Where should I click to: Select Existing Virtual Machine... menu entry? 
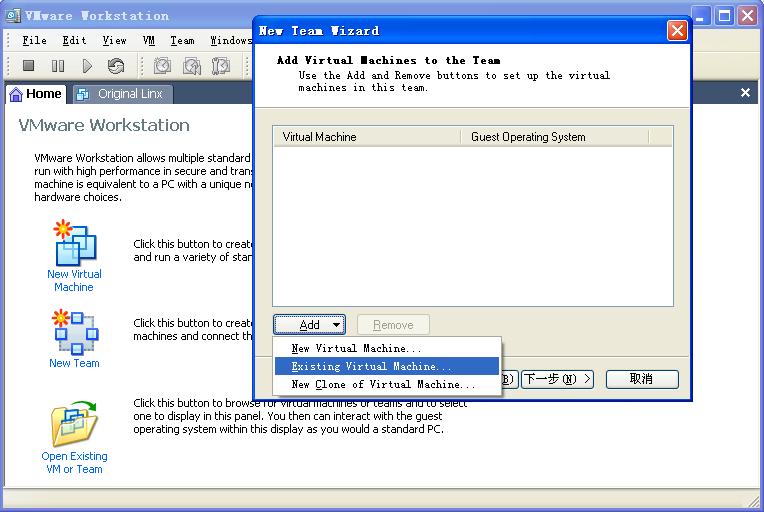(371, 366)
